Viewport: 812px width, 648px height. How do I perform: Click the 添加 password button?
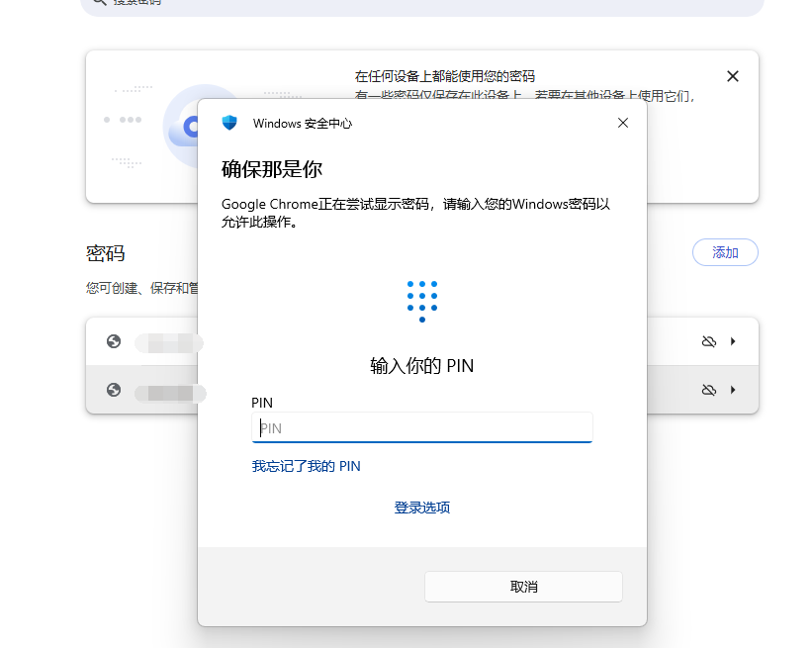click(725, 252)
